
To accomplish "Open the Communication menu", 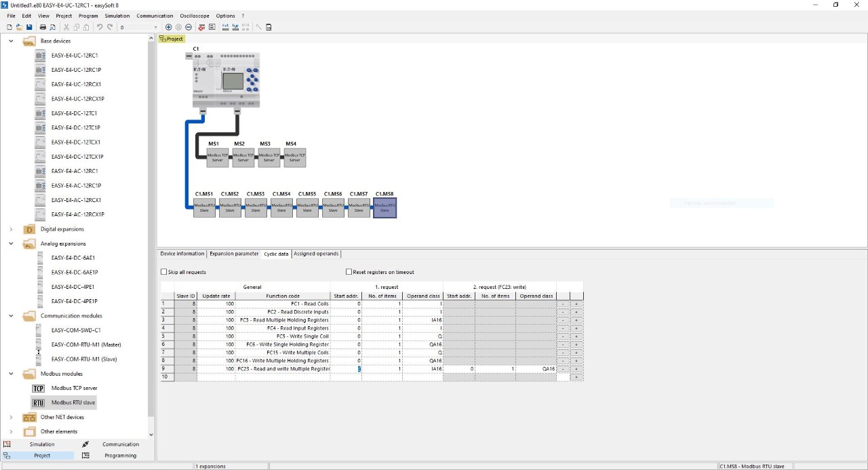I will point(155,16).
